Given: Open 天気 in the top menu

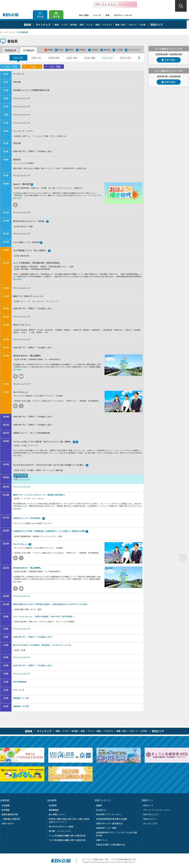Looking at the screenshot, I should pos(107,15).
